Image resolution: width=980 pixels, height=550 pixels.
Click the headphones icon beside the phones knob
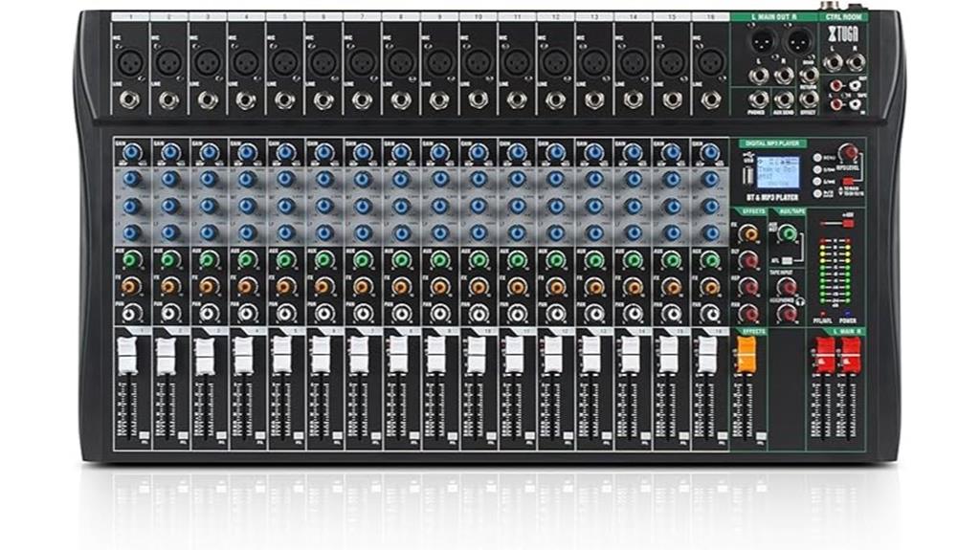pyautogui.click(x=801, y=302)
